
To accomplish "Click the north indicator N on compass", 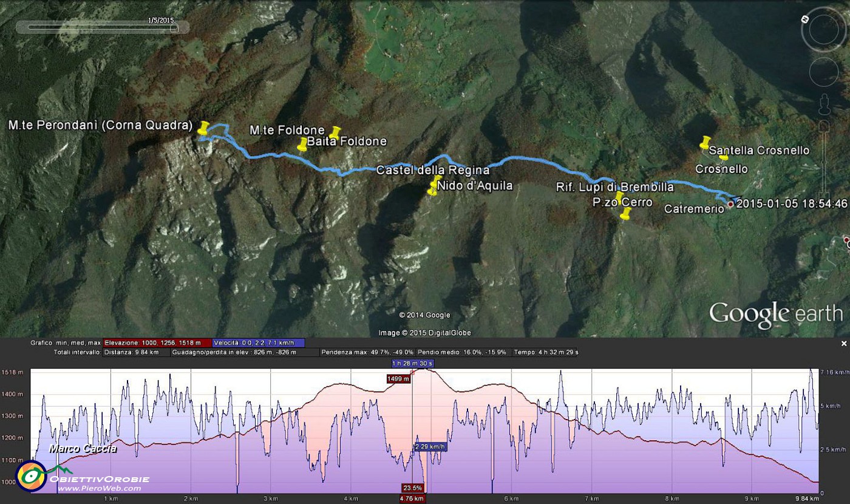I will coord(804,19).
